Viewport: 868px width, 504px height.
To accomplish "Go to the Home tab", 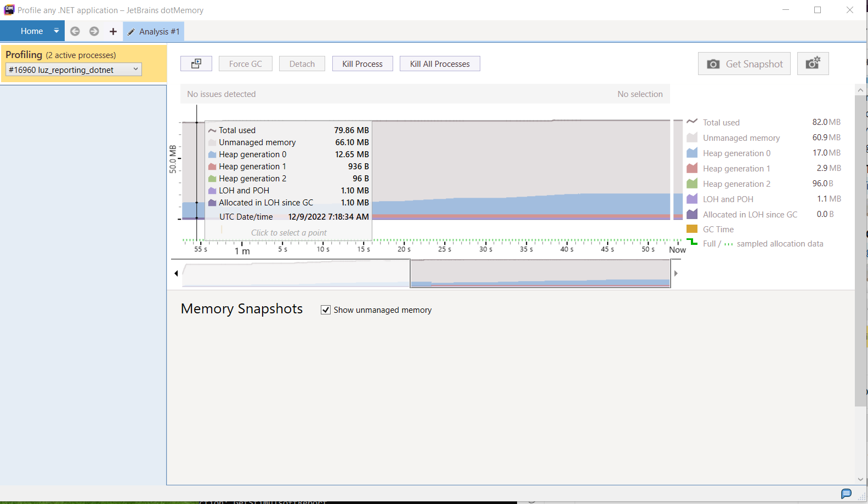I will click(x=32, y=31).
